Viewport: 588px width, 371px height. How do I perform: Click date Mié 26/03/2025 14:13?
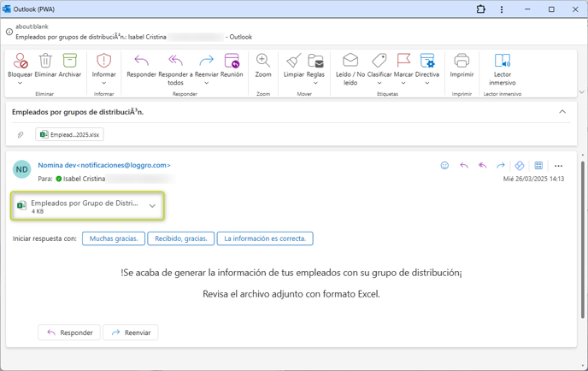pyautogui.click(x=533, y=179)
